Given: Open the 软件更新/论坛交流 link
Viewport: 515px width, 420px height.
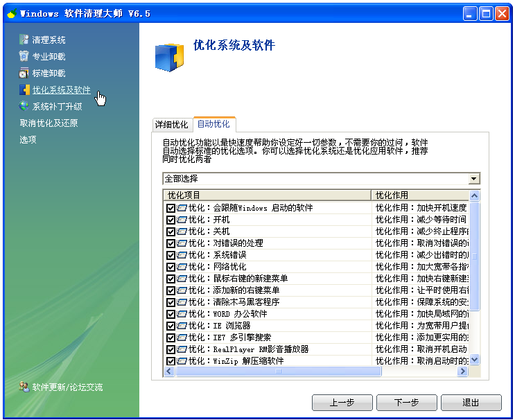Looking at the screenshot, I should pos(67,387).
